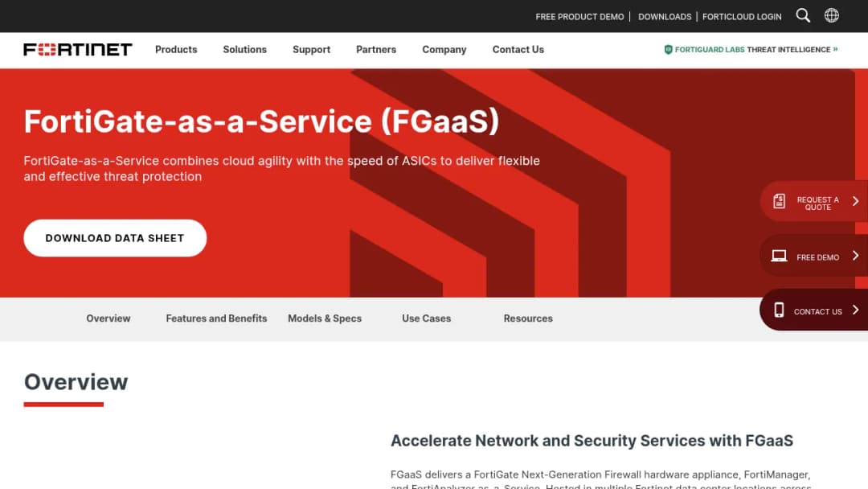Open the Partners menu
868x489 pixels.
[x=376, y=49]
